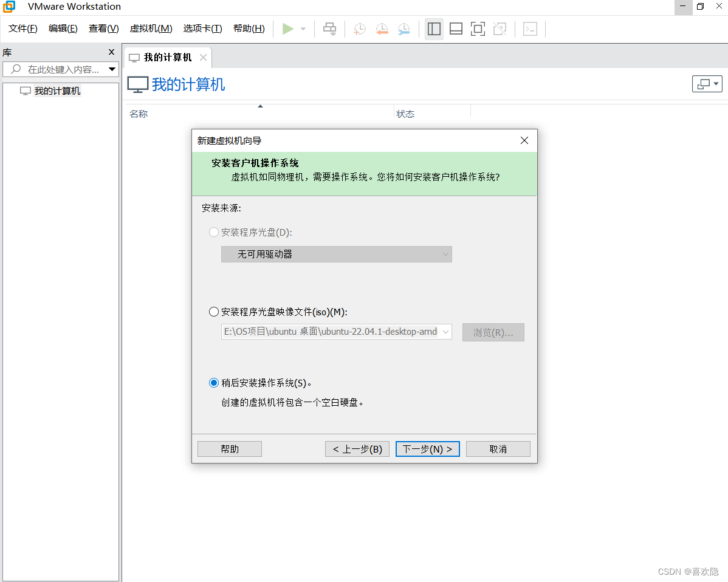Open the 编辑(E) menu
The width and height of the screenshot is (728, 582).
coord(63,29)
